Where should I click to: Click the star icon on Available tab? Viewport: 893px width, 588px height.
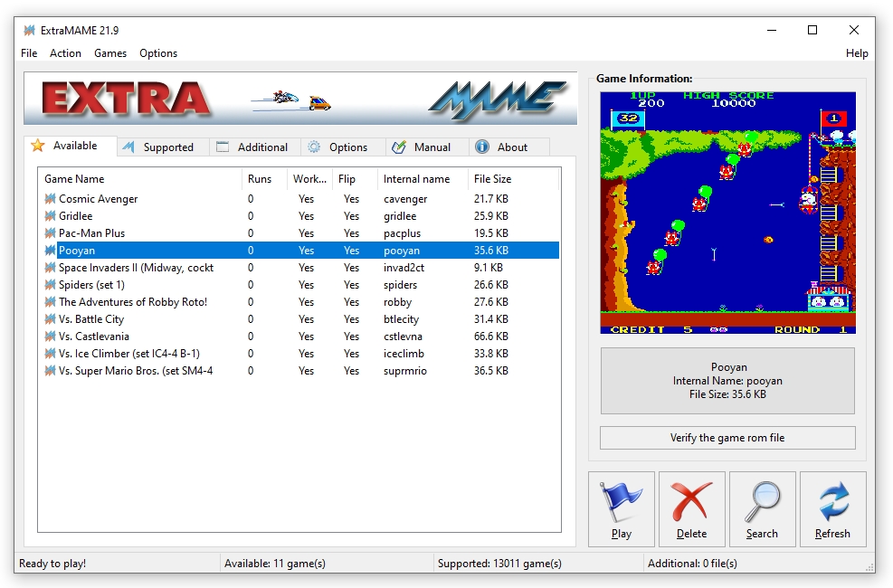pyautogui.click(x=38, y=146)
